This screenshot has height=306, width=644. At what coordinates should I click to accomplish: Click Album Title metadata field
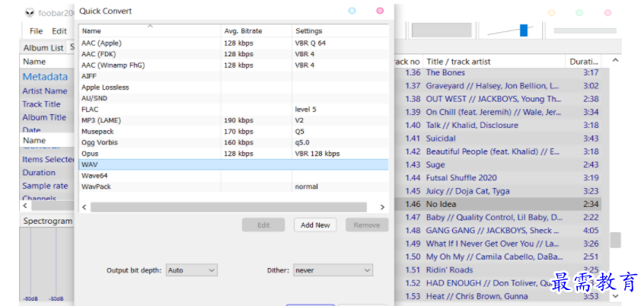click(x=44, y=117)
